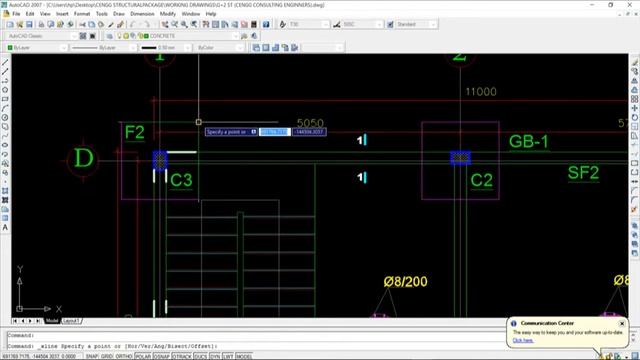The image size is (640, 360).
Task: Select the Arc tool in draw toolbar
Action: point(5,108)
